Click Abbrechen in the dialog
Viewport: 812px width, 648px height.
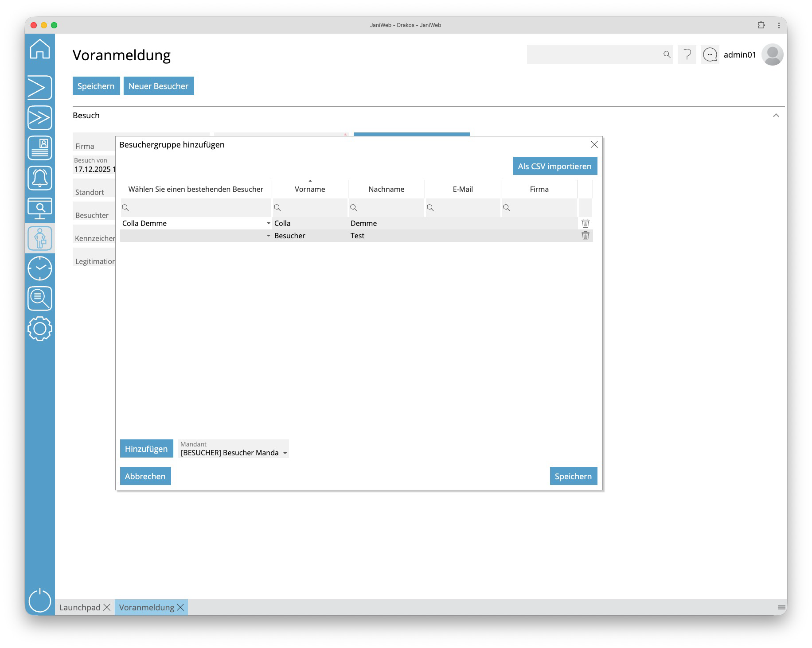tap(145, 476)
